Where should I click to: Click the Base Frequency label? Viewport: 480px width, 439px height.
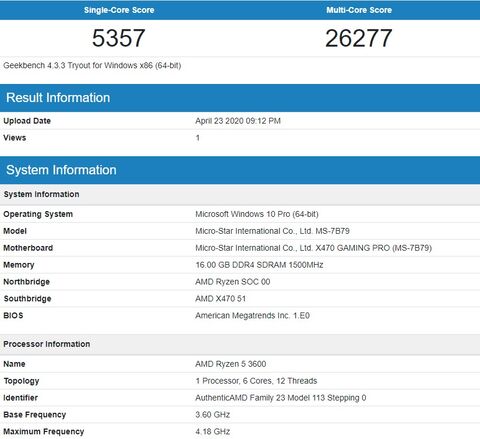click(x=35, y=415)
